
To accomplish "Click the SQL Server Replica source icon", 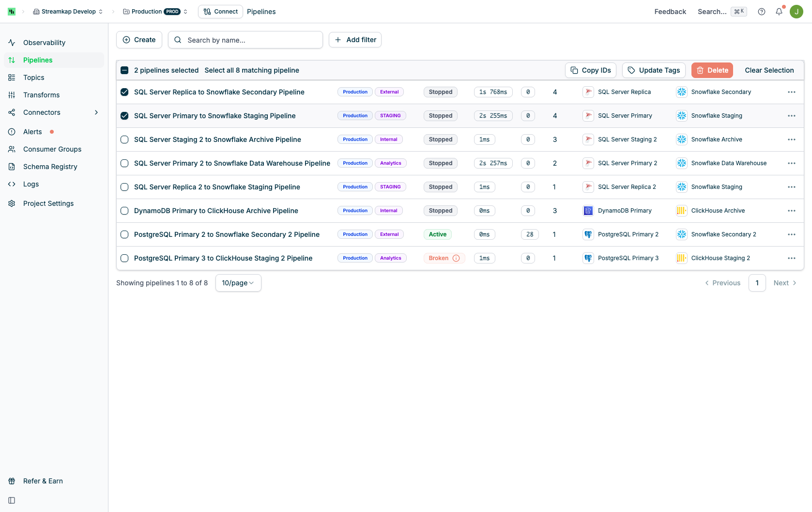I will coord(588,92).
